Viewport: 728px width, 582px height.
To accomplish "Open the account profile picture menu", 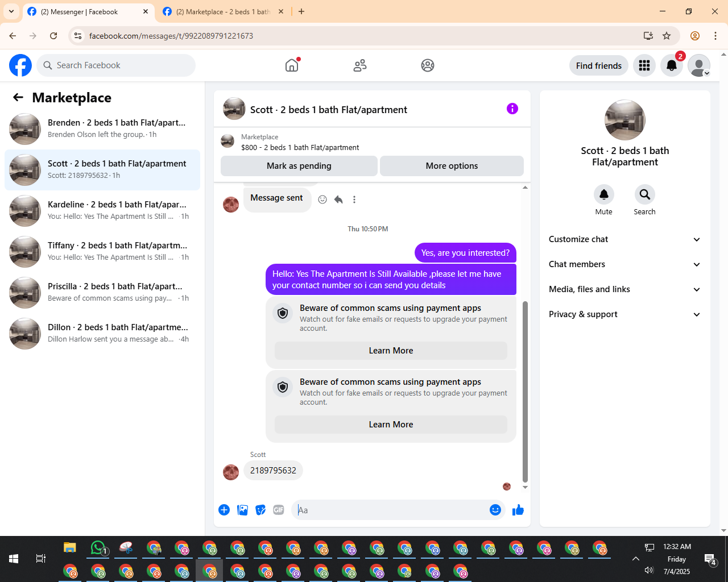I will point(699,65).
